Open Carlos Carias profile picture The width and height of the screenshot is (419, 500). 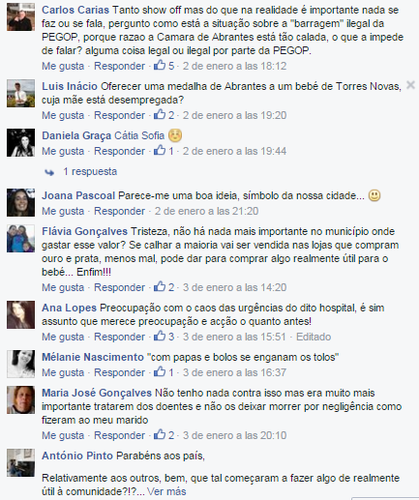pyautogui.click(x=21, y=17)
